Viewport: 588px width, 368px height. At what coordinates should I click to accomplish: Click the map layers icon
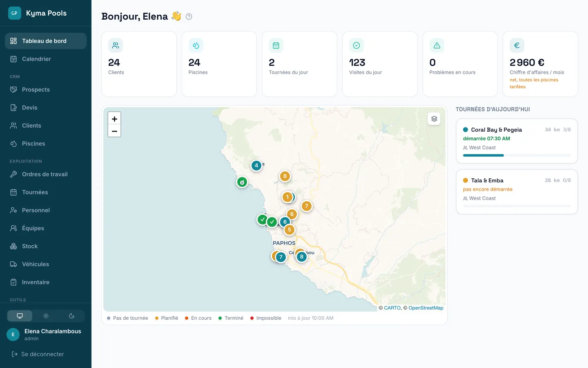(434, 119)
